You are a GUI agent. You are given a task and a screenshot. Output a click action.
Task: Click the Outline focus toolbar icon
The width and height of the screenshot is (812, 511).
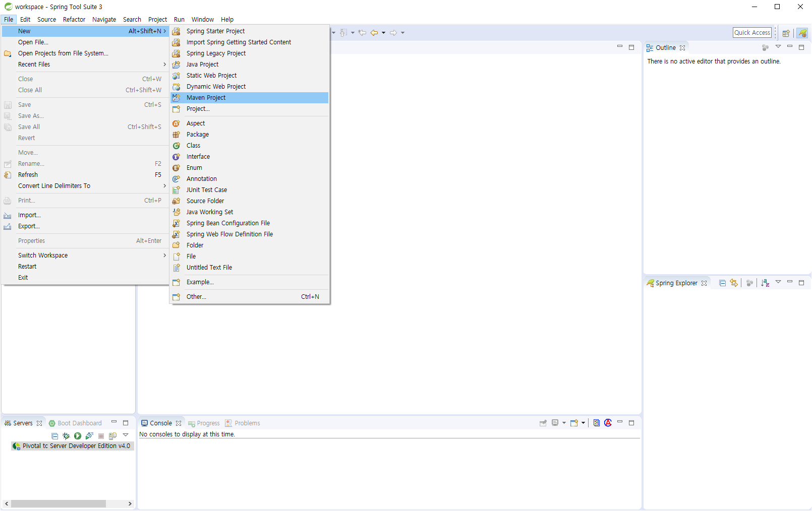tap(765, 47)
